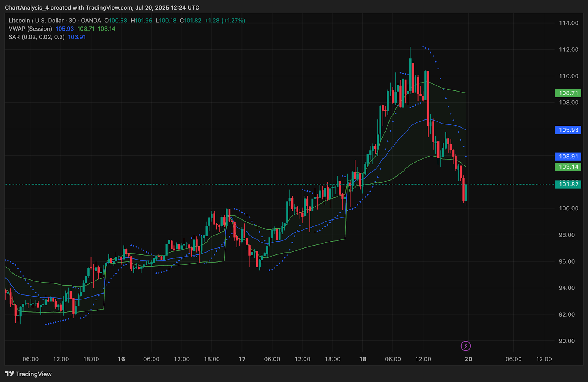The height and width of the screenshot is (382, 588).
Task: Select the 101.82 current price axis tag
Action: (568, 185)
